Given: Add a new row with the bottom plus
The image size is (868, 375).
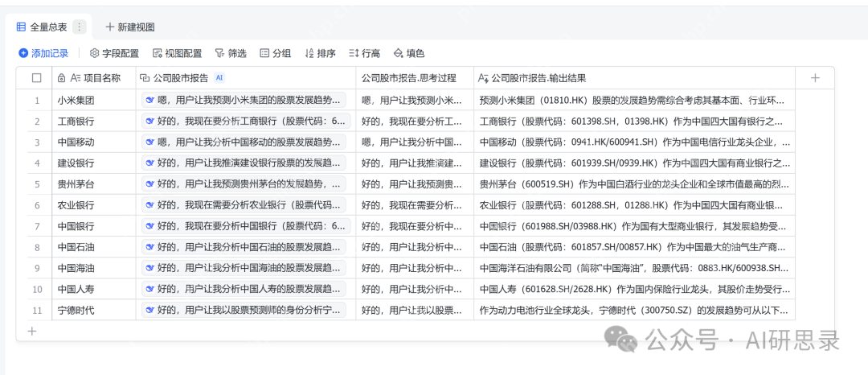Looking at the screenshot, I should click(x=32, y=332).
